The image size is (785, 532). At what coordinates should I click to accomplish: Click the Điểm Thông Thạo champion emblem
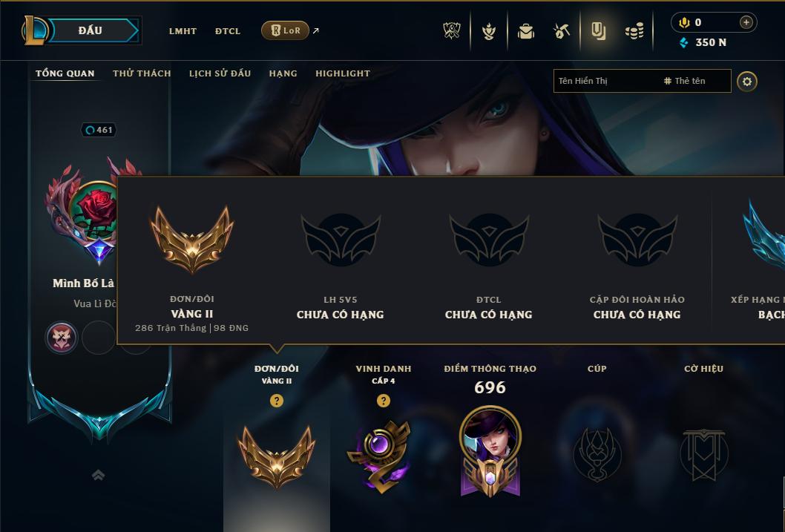(490, 452)
